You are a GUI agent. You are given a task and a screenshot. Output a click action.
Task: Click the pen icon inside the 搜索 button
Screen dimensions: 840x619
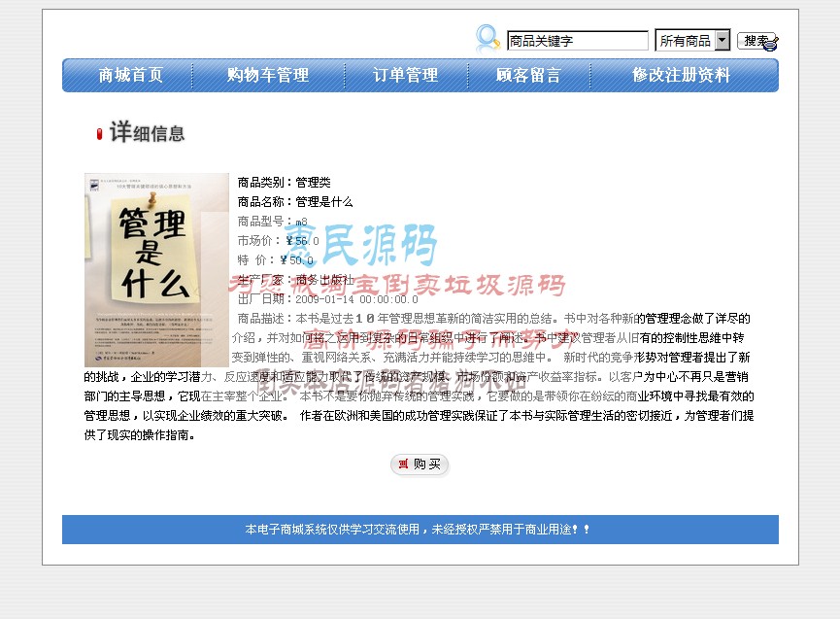tap(770, 44)
